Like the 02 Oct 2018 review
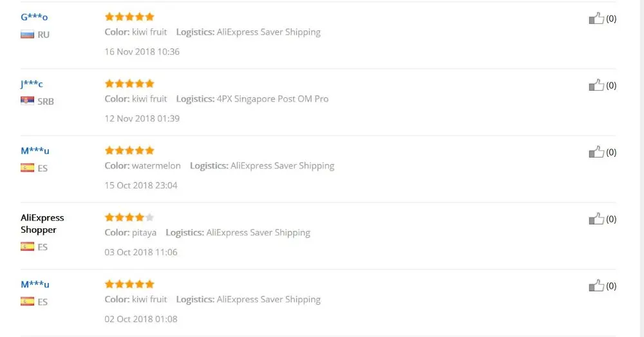This screenshot has width=644, height=337. click(x=596, y=286)
